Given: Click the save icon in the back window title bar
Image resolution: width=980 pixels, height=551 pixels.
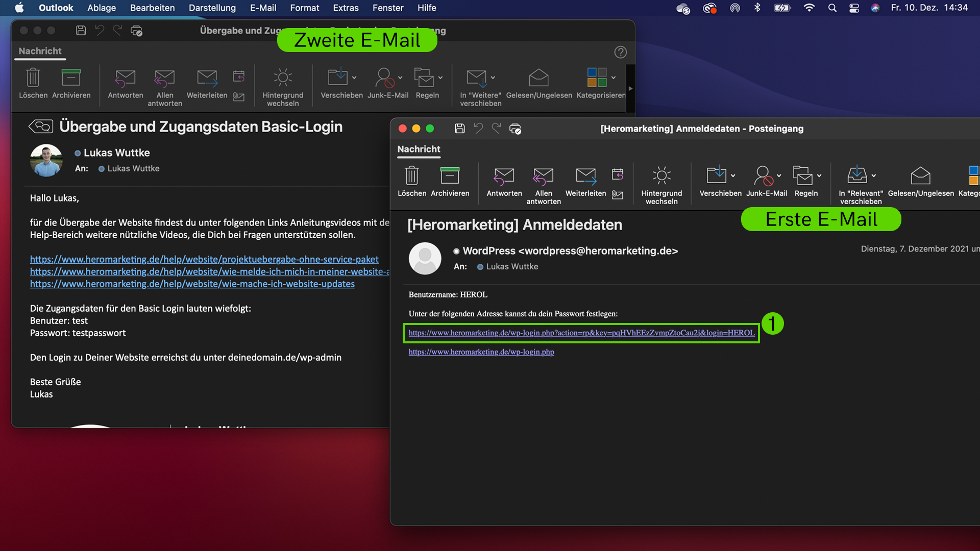Looking at the screenshot, I should click(x=81, y=31).
